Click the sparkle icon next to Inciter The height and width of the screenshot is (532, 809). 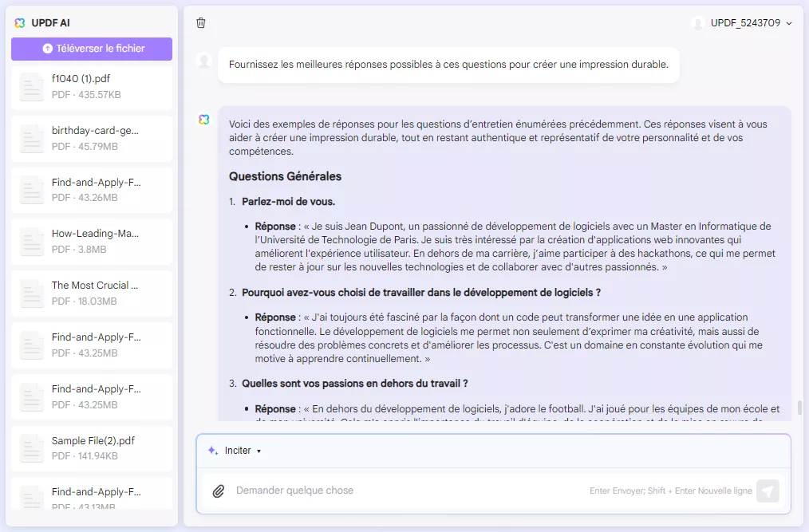(211, 450)
